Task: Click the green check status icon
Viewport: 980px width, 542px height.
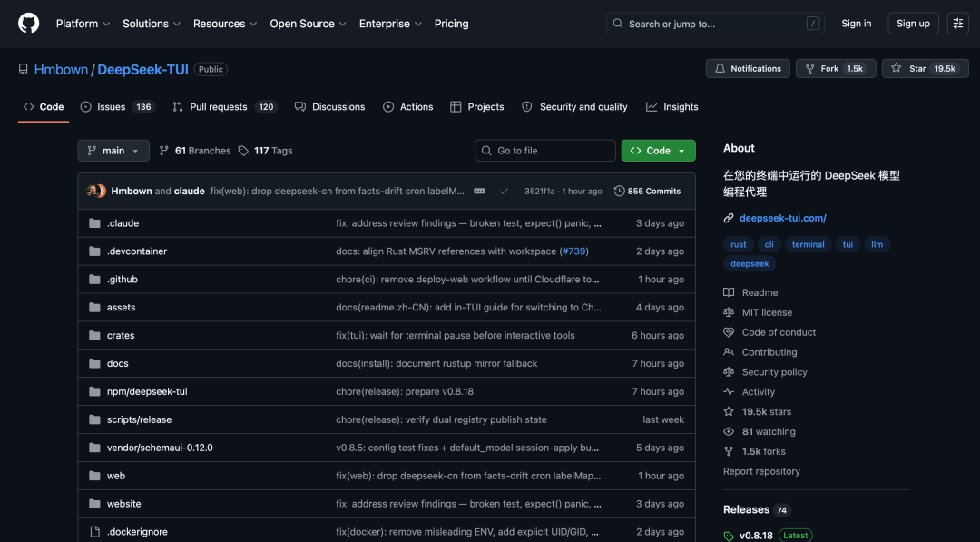Action: pos(504,192)
